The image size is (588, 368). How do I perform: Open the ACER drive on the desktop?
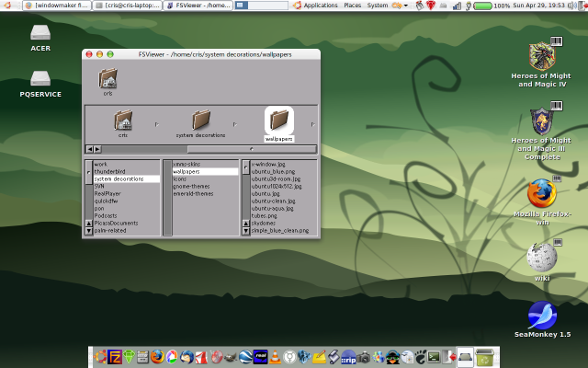(x=40, y=38)
